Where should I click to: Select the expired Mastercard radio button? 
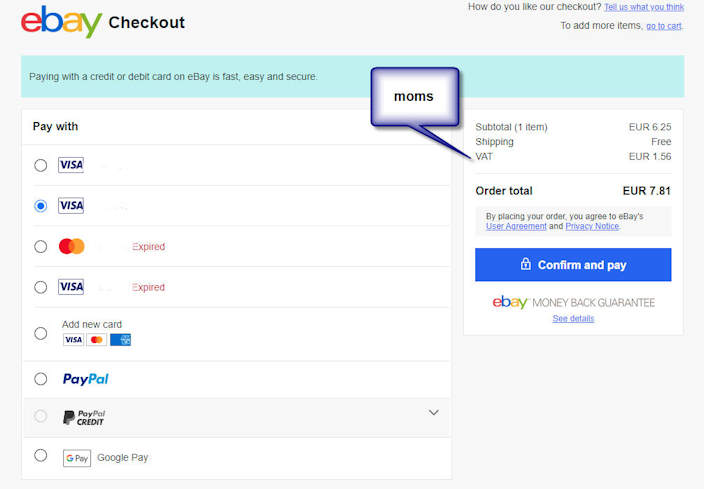point(40,247)
